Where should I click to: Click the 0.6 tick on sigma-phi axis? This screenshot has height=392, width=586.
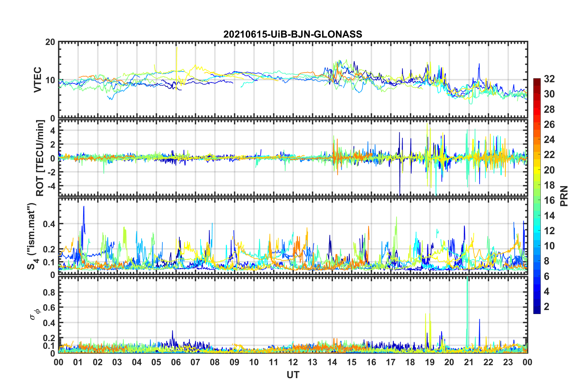click(49, 308)
